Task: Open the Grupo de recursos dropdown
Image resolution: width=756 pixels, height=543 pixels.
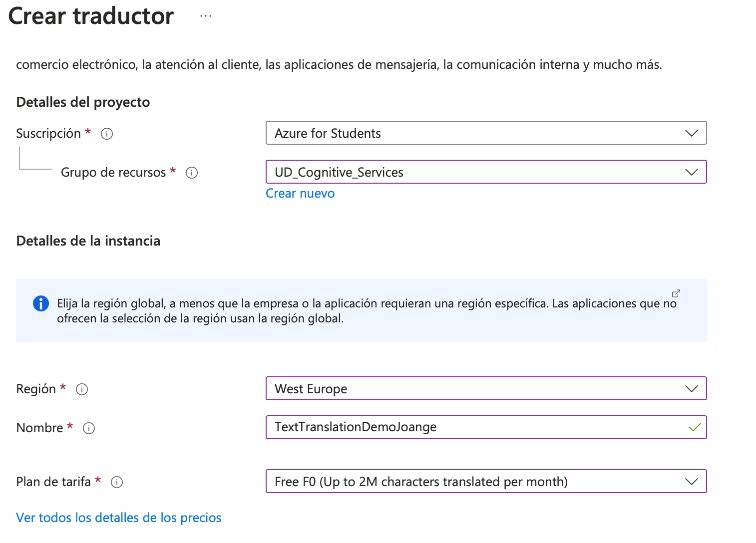Action: 692,172
